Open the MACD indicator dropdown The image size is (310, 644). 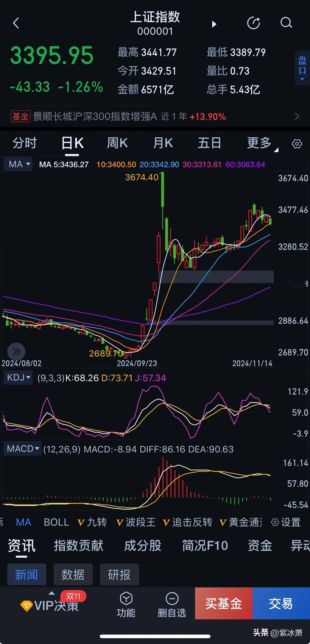tap(23, 449)
